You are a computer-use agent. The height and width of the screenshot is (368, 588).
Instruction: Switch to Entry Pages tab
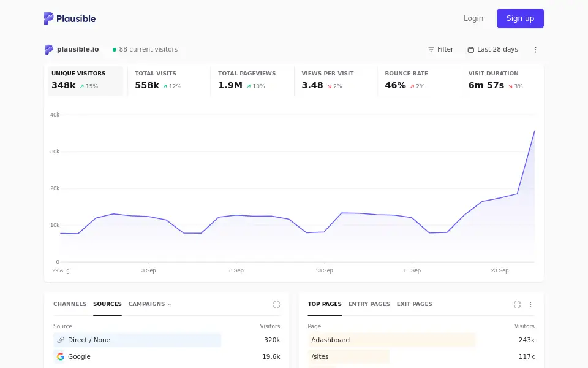pyautogui.click(x=369, y=304)
